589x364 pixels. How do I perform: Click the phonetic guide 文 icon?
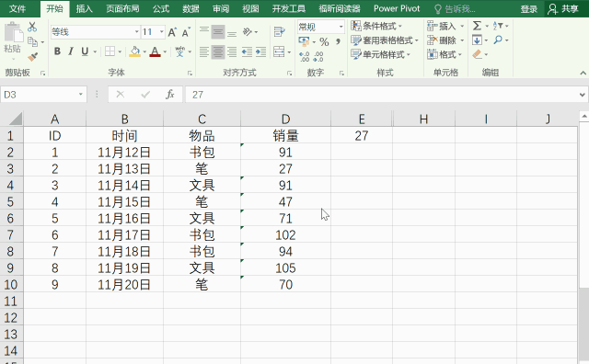pyautogui.click(x=180, y=51)
